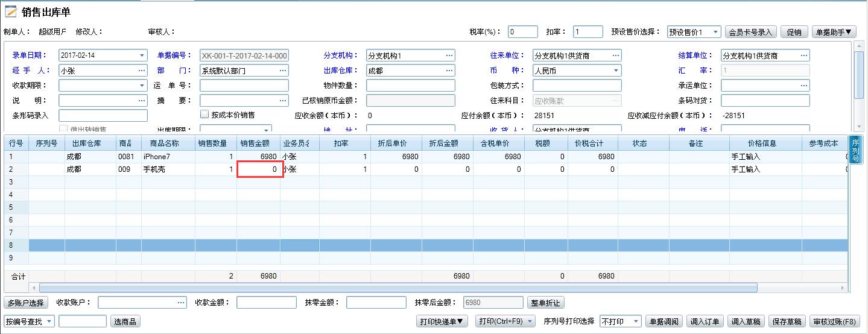The height and width of the screenshot is (334, 868).
Task: Click the 部门 field ellipsis button
Action: pos(283,71)
